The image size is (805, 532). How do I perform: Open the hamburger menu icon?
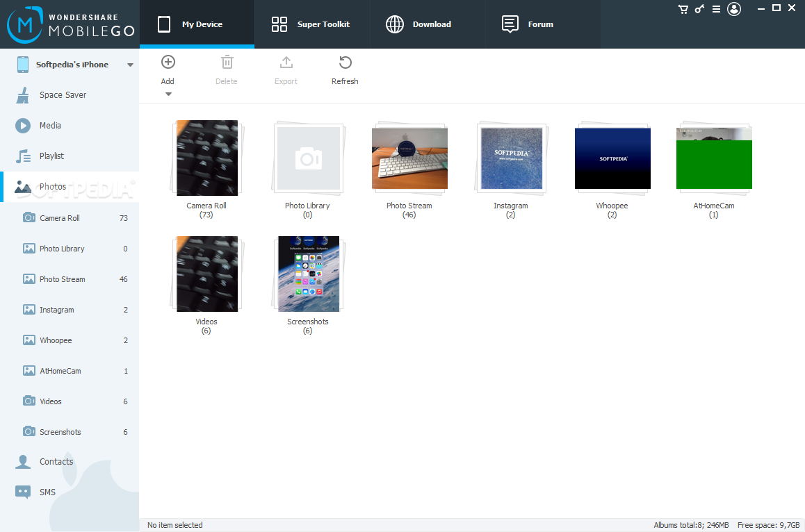click(x=716, y=9)
